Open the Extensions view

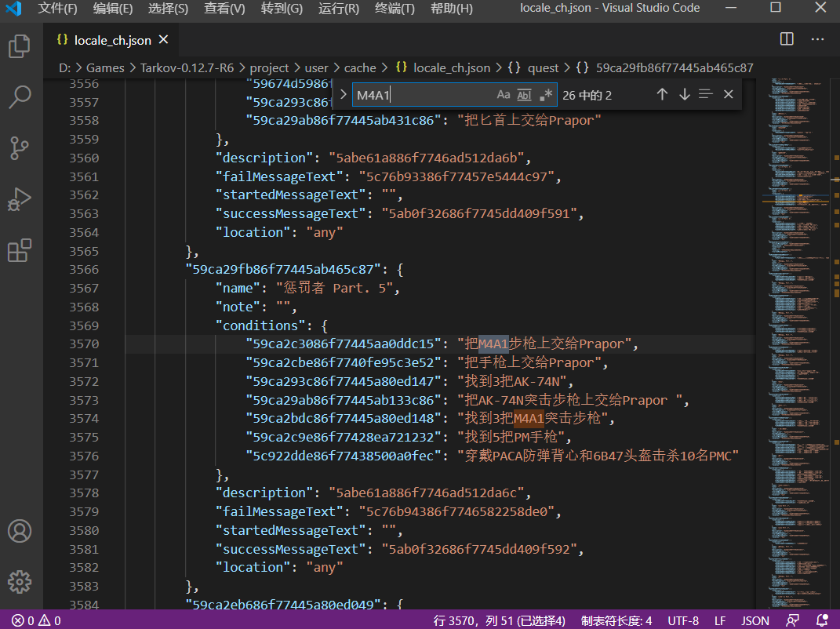click(x=20, y=250)
